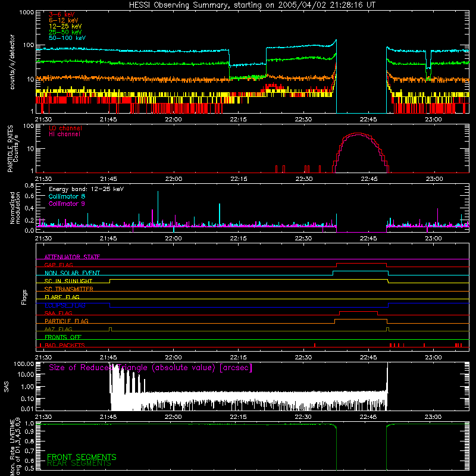Image resolution: width=476 pixels, height=476 pixels.
Task: Click the FRONTS OFF flag label
Action: [63, 337]
